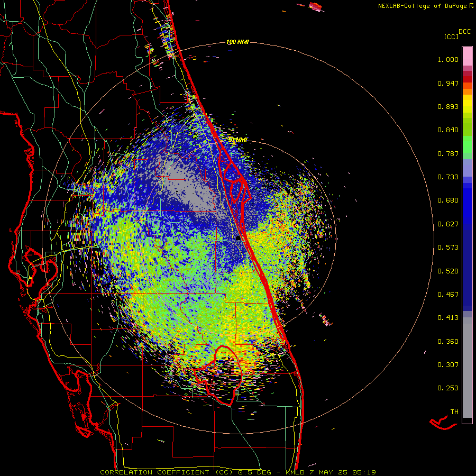The height and width of the screenshot is (476, 476).
Task: Select the 0.307 scale value label
Action: (x=448, y=364)
